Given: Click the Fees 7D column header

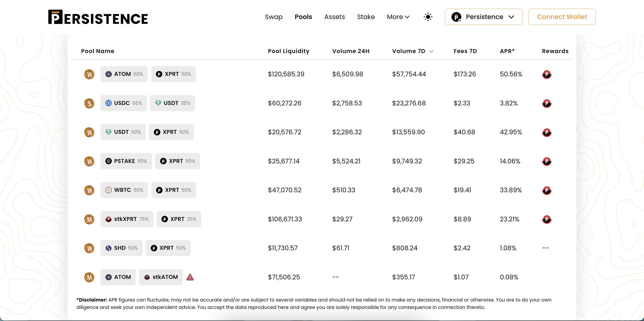Looking at the screenshot, I should (x=465, y=51).
